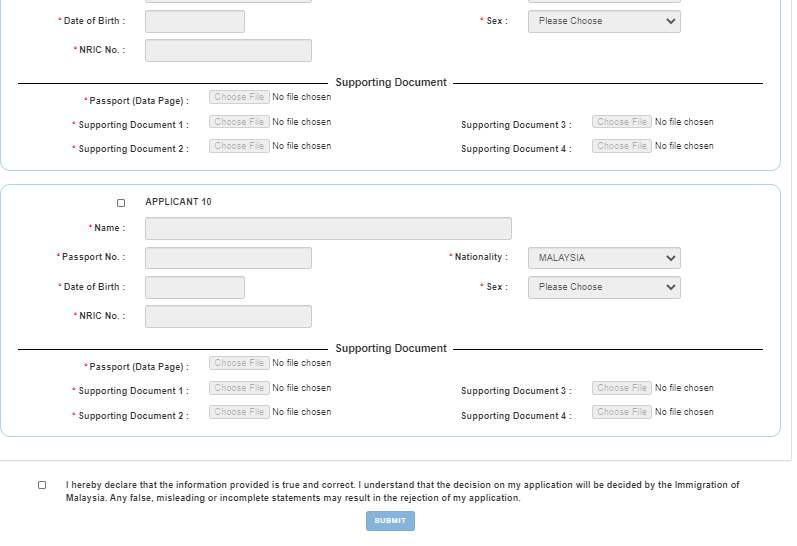The width and height of the screenshot is (797, 546).
Task: Open Applicant 10 Sex dropdown
Action: pyautogui.click(x=604, y=287)
